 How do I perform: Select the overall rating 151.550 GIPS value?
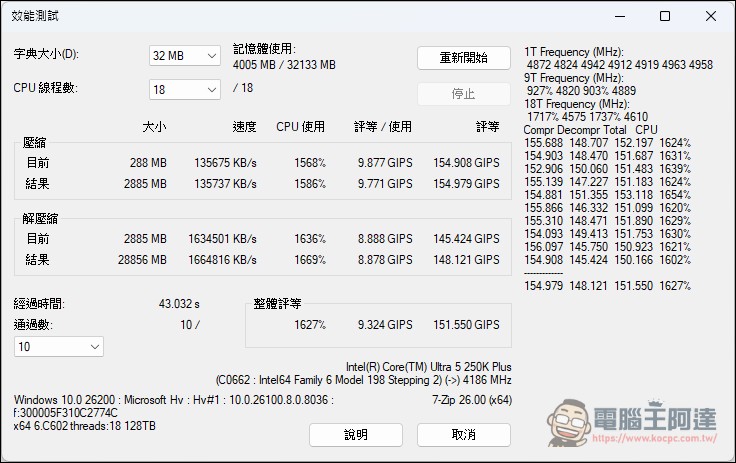[466, 325]
